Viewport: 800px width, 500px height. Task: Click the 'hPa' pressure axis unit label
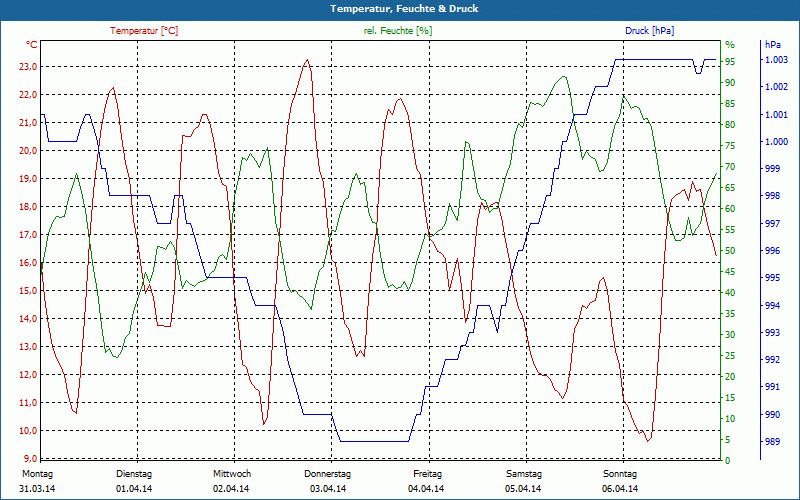tap(773, 45)
